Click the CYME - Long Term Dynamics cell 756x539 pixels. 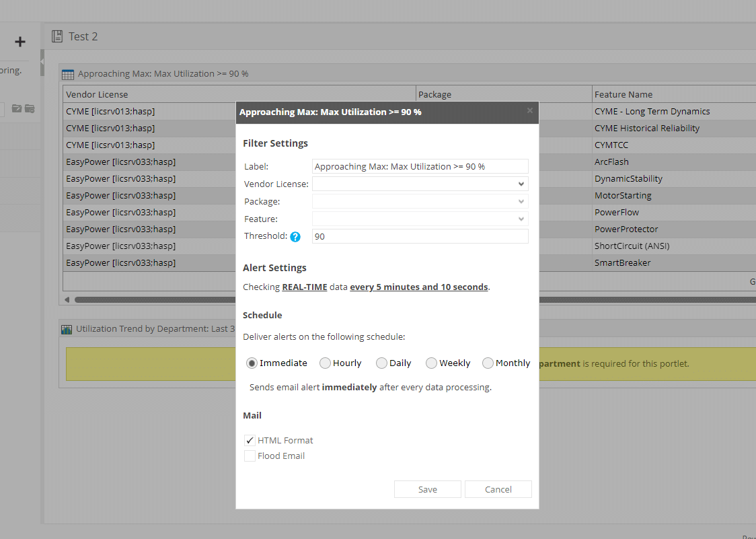coord(673,112)
